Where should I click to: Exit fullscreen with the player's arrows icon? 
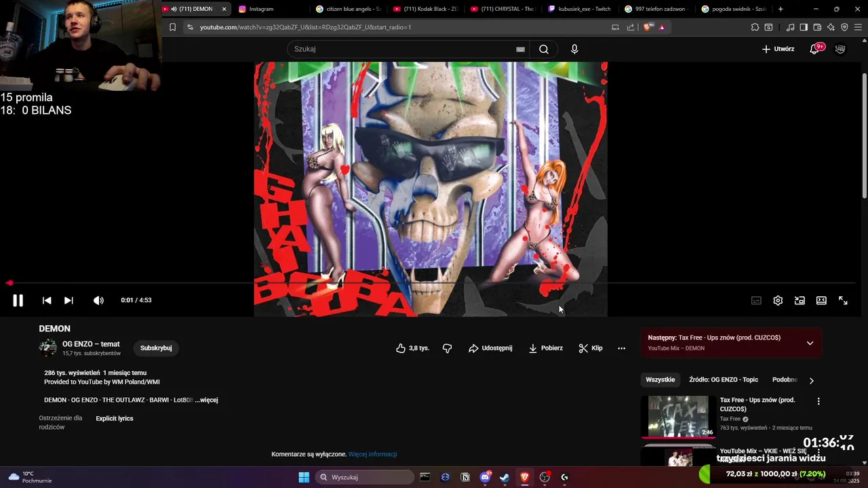[x=843, y=300]
